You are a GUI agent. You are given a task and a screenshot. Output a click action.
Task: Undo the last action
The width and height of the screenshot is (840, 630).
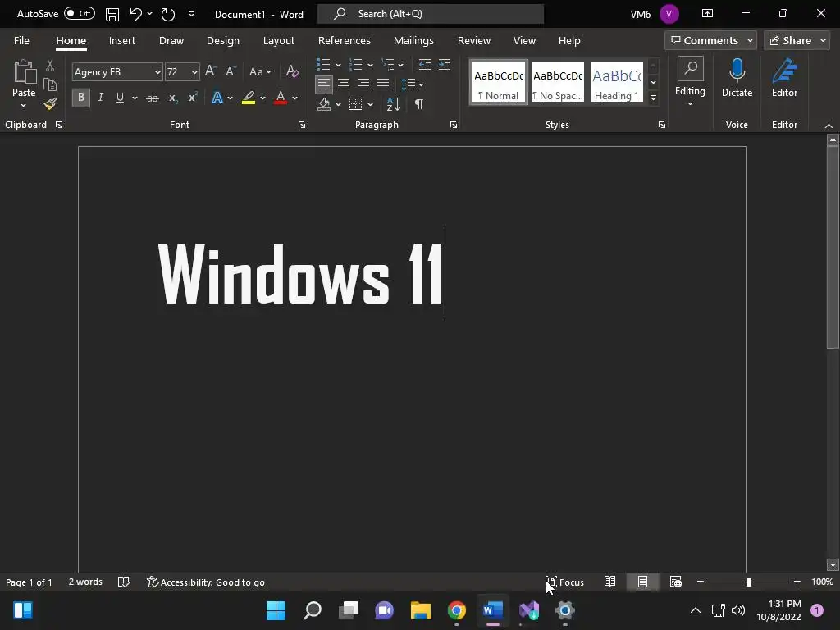click(135, 14)
